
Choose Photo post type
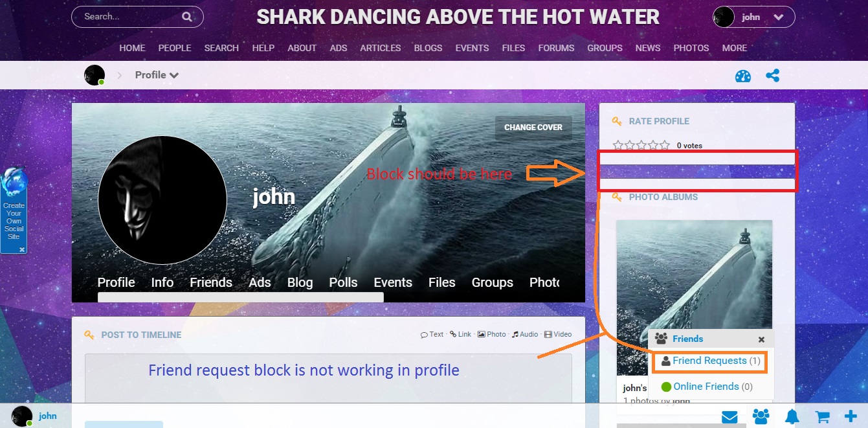[491, 334]
